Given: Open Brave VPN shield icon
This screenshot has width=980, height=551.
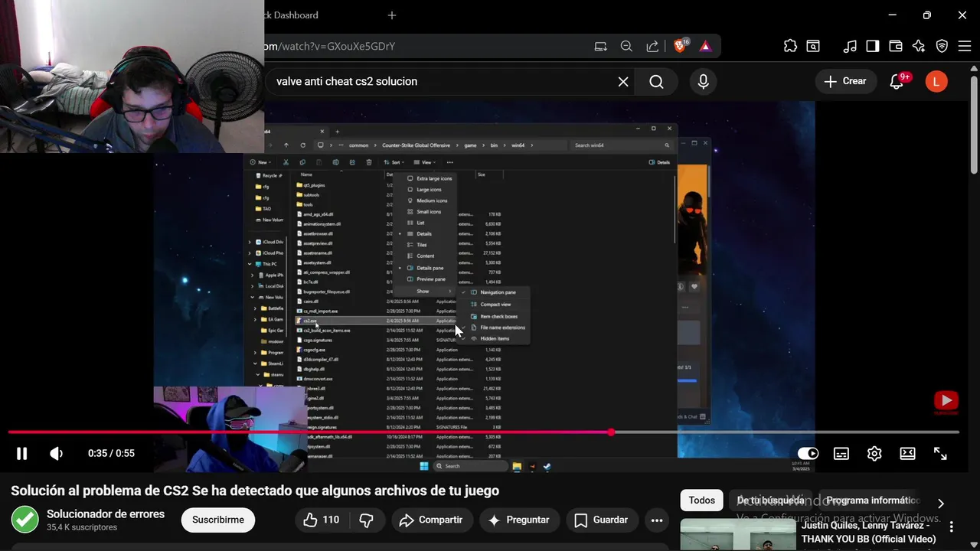Looking at the screenshot, I should point(942,47).
